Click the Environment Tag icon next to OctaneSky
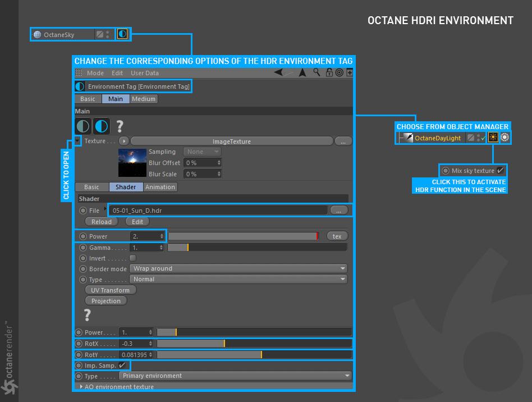 point(122,34)
